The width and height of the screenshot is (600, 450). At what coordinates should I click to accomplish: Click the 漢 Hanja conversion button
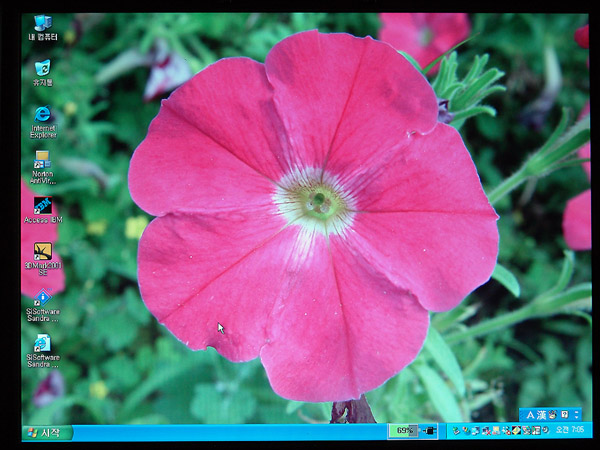[x=541, y=415]
